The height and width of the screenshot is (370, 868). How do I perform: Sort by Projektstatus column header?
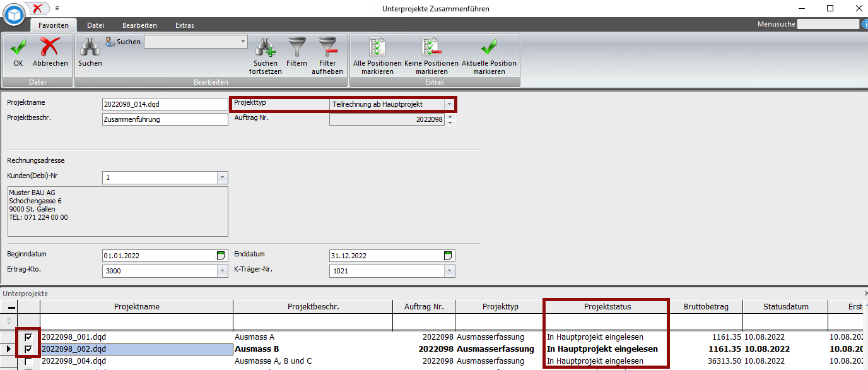606,307
